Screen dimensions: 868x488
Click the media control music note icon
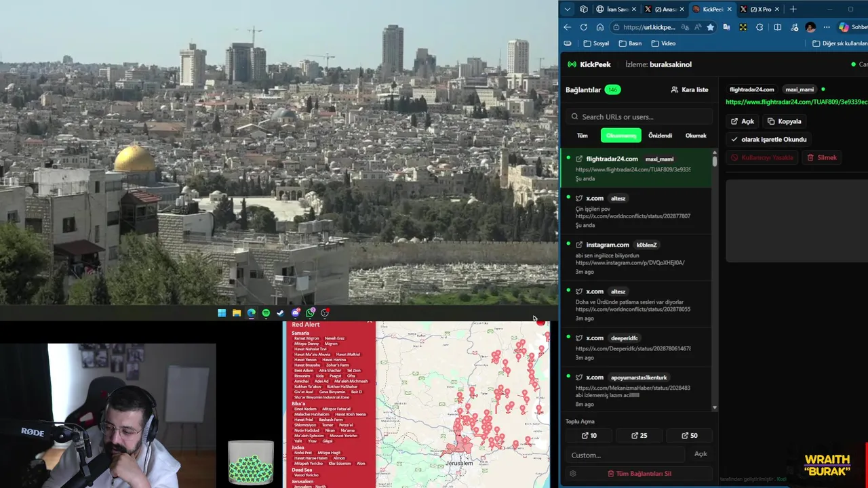pos(794,27)
